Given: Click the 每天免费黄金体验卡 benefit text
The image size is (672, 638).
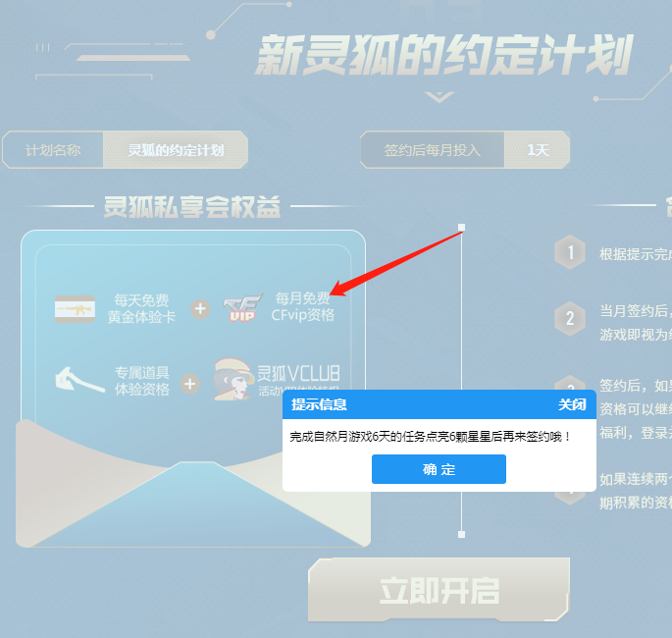Looking at the screenshot, I should [141, 309].
